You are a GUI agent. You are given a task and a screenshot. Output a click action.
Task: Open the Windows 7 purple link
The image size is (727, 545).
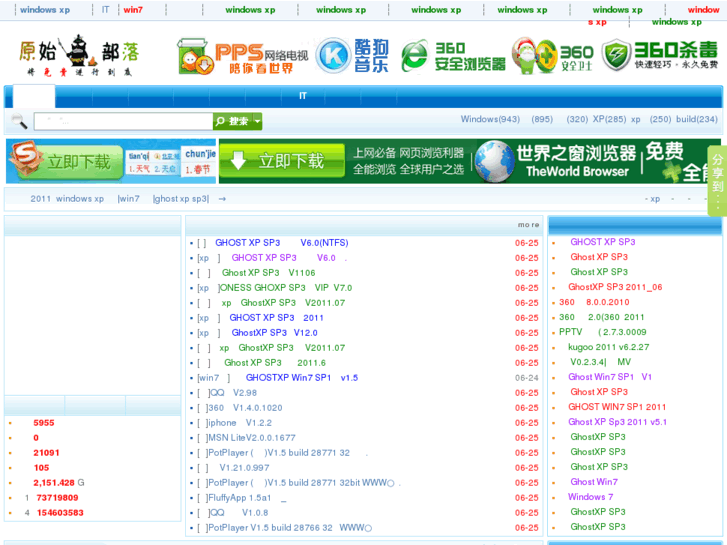[x=591, y=497]
